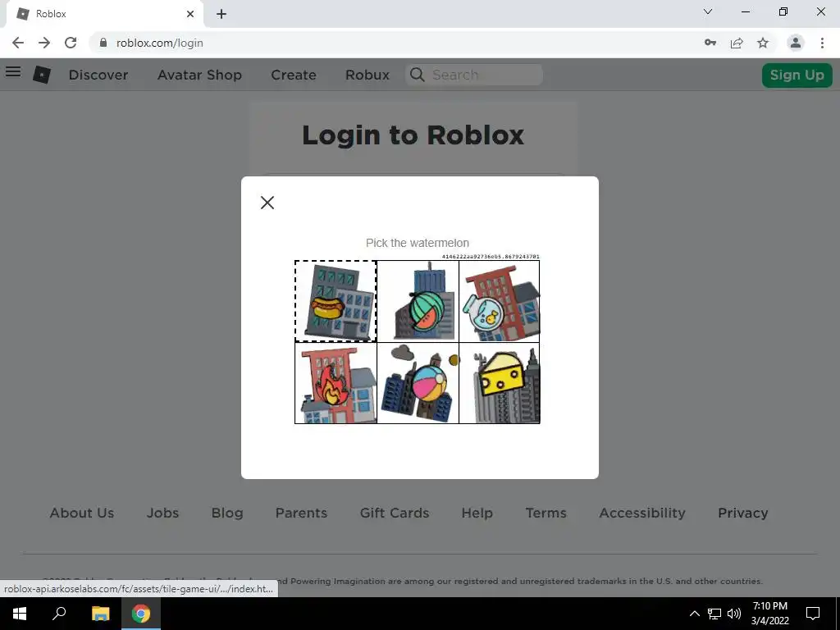Screen dimensions: 840x630
Task: Open the Discover page
Action: tap(98, 75)
